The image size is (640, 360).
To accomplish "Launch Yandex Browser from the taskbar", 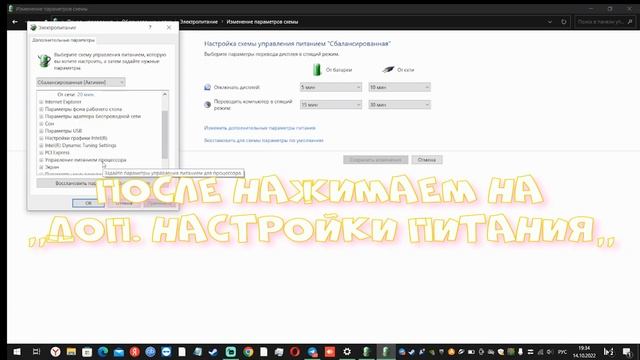I will point(56,352).
